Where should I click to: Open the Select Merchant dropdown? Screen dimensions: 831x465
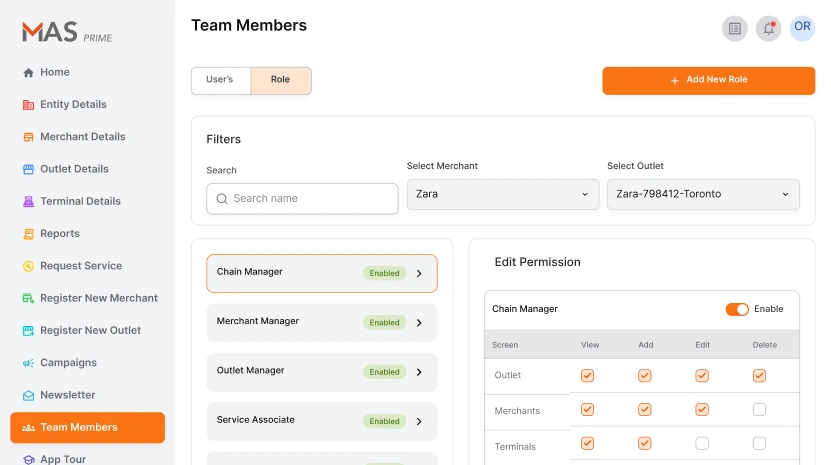tap(502, 194)
